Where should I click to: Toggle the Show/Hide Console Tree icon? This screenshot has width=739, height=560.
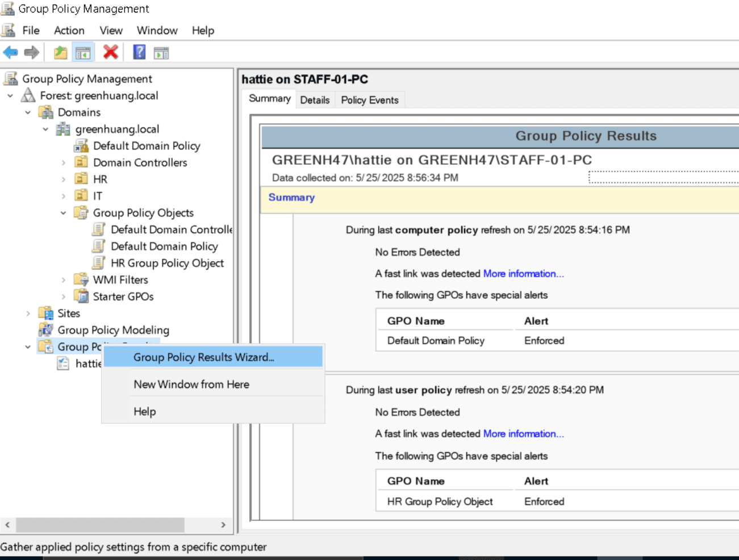(83, 53)
